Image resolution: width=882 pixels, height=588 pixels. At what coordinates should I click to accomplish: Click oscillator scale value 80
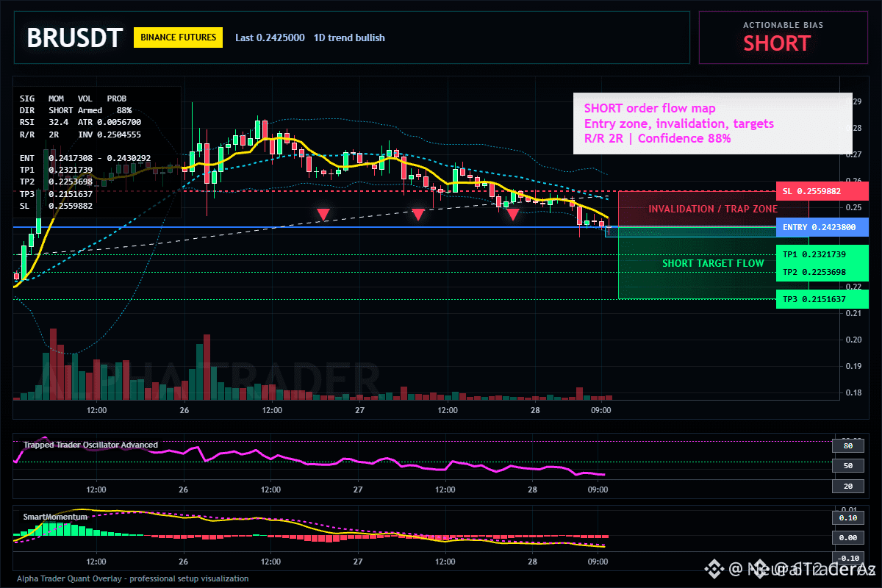(x=847, y=445)
